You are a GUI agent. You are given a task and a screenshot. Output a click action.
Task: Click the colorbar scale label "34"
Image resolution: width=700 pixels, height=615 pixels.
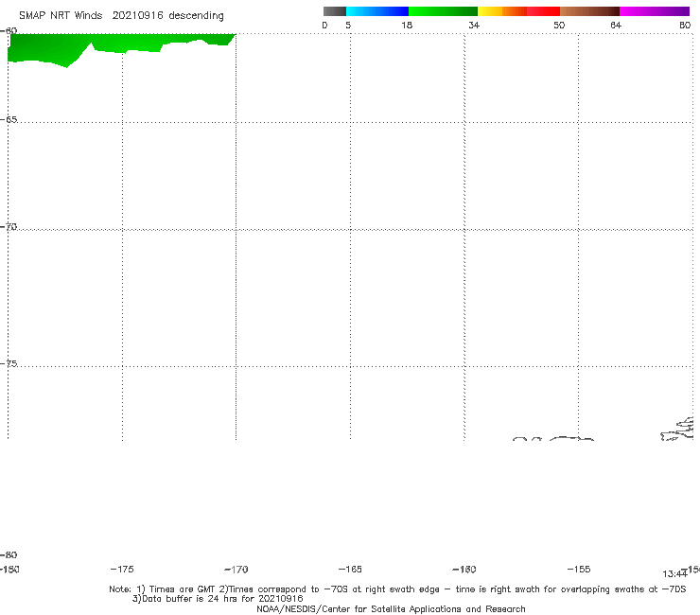(x=474, y=26)
